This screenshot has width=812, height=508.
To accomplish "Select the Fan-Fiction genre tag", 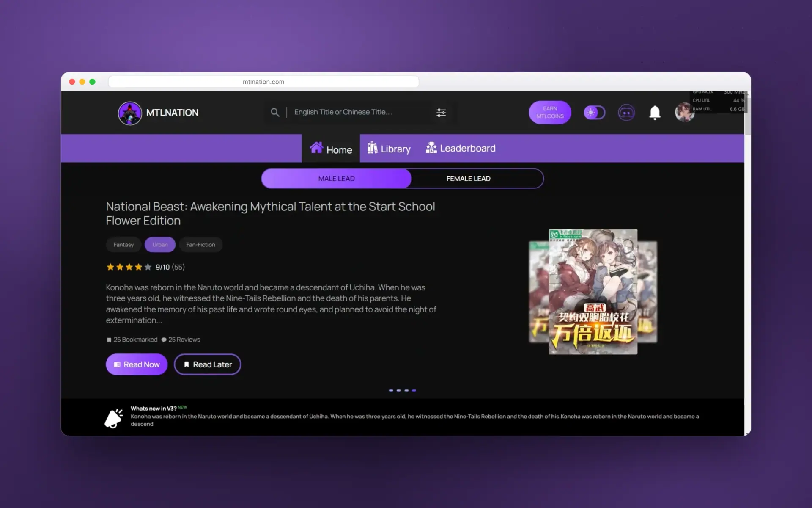I will (200, 245).
